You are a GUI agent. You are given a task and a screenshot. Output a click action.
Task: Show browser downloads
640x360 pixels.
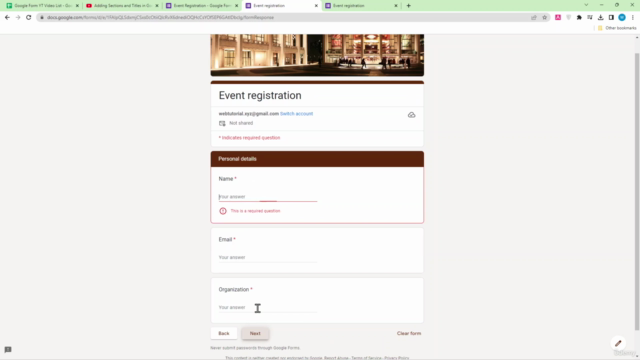pyautogui.click(x=600, y=18)
